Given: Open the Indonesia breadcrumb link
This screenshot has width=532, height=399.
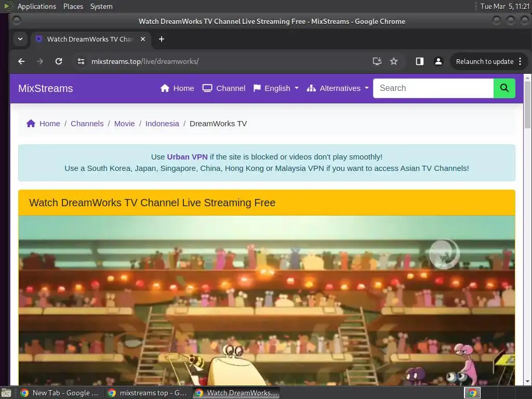Looking at the screenshot, I should [x=162, y=124].
